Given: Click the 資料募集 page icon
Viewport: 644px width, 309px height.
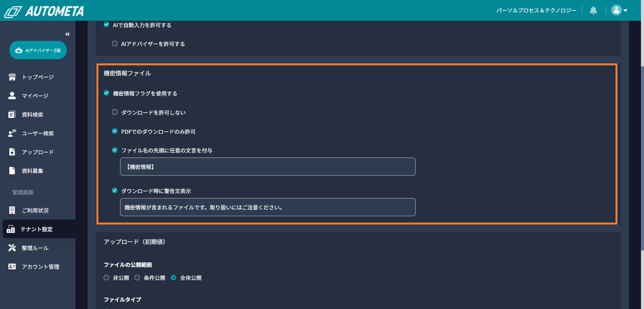Looking at the screenshot, I should click(x=12, y=171).
